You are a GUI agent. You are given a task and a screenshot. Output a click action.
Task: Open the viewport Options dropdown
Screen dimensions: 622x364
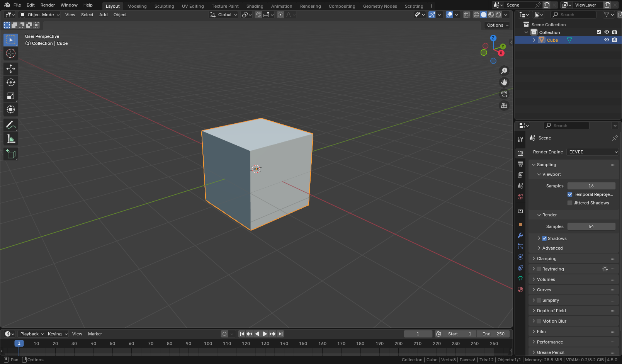[498, 25]
